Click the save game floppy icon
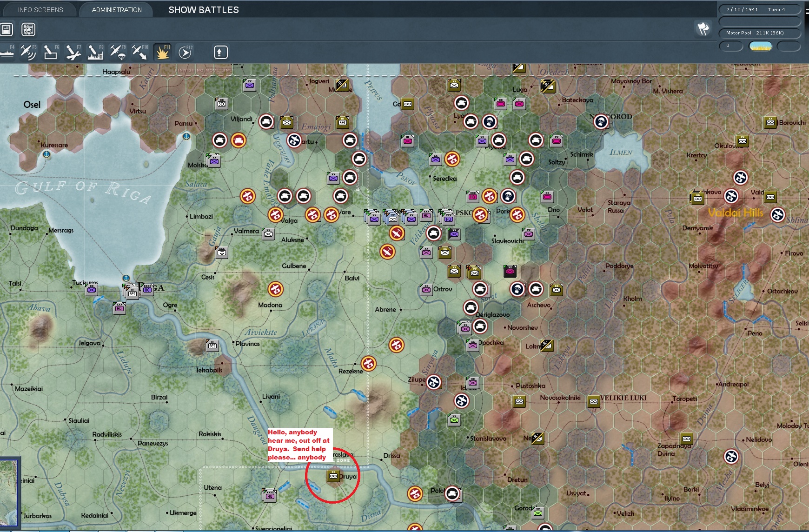Image resolution: width=809 pixels, height=532 pixels. point(7,30)
